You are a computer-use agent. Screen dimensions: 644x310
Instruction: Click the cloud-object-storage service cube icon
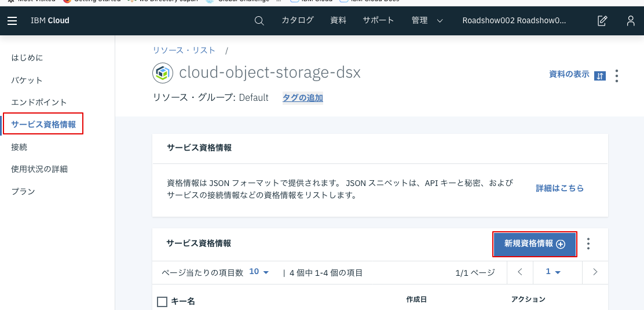click(x=163, y=73)
